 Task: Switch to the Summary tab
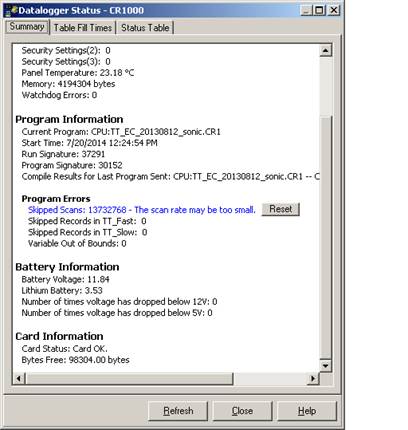pos(27,27)
